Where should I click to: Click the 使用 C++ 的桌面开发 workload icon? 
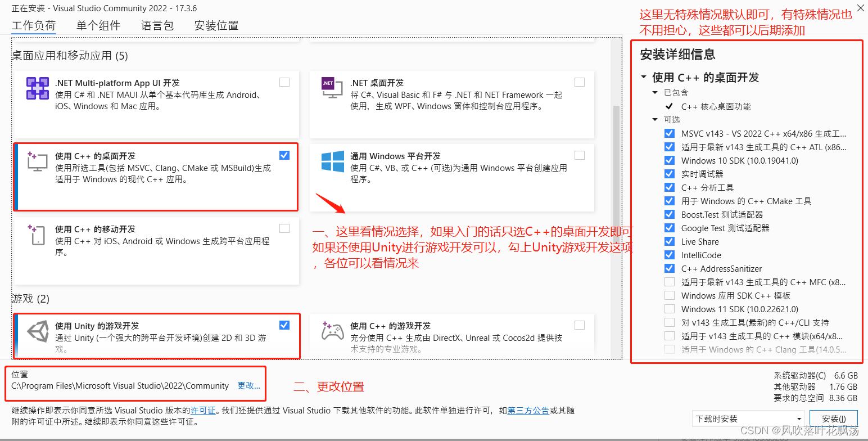38,161
